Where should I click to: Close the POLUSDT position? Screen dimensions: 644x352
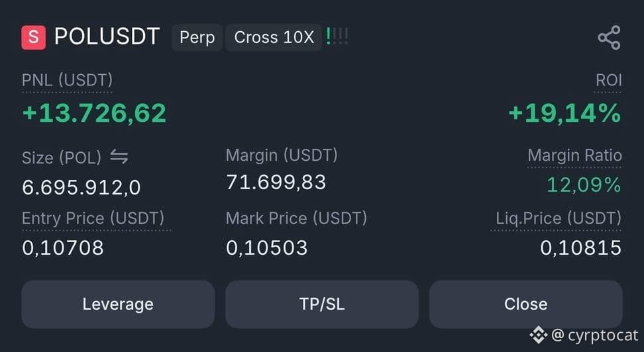525,304
